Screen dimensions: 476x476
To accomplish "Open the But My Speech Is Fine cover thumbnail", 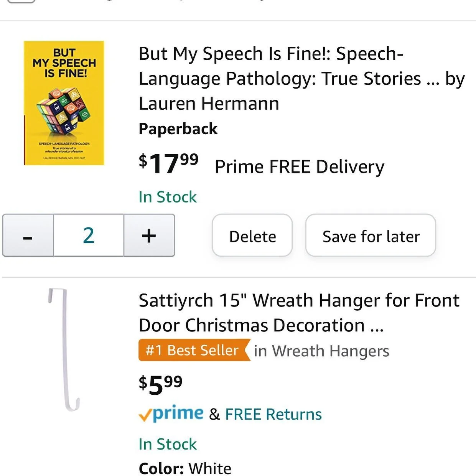I will click(64, 103).
